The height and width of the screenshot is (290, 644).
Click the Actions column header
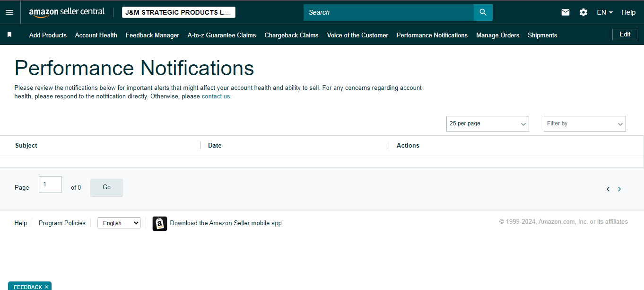pos(408,145)
